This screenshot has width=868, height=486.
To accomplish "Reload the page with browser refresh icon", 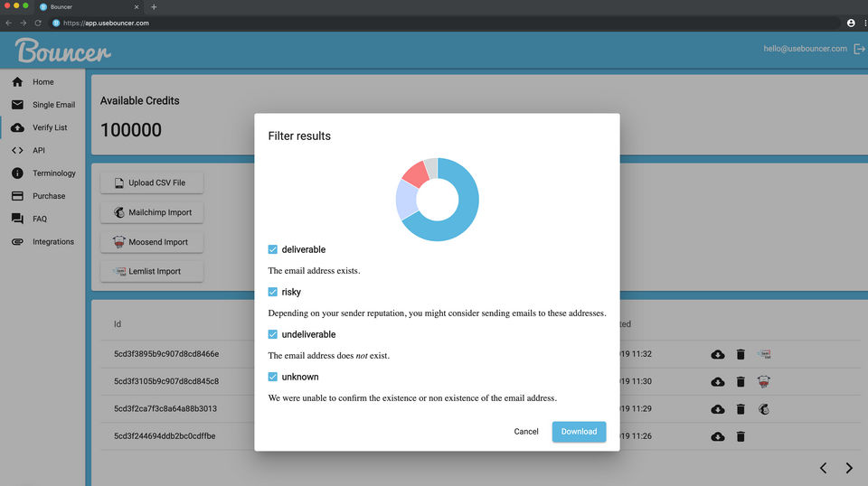I will click(x=38, y=23).
